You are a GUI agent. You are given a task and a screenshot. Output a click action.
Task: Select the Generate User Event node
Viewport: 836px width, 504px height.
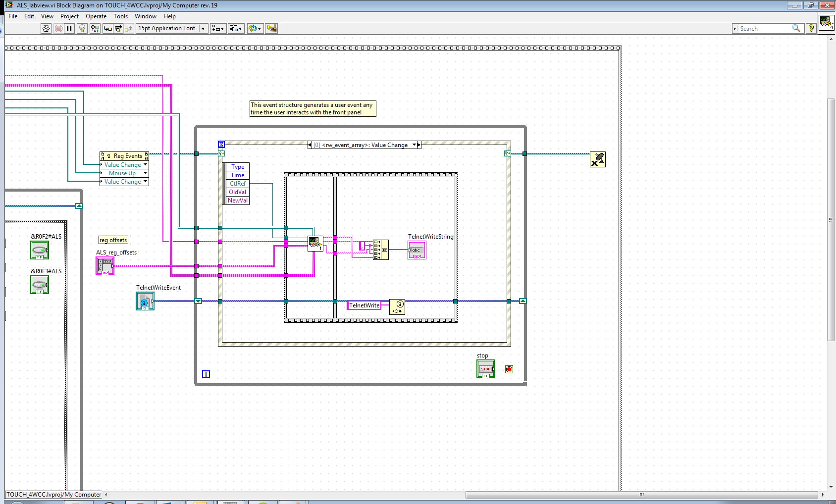397,307
